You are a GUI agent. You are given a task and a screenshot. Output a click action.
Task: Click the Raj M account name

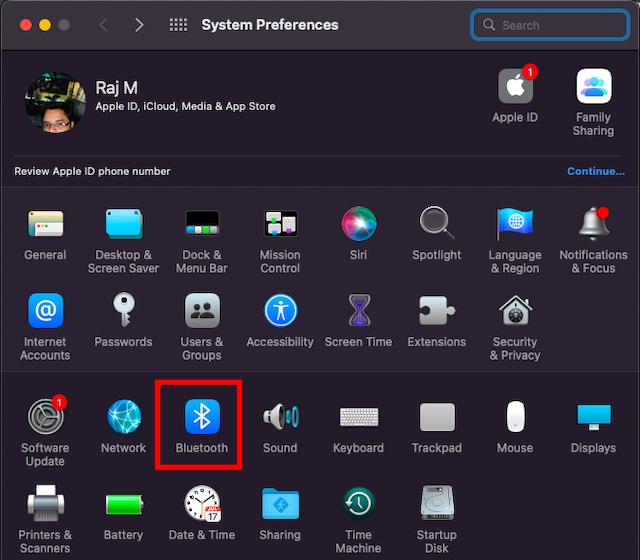[x=116, y=88]
